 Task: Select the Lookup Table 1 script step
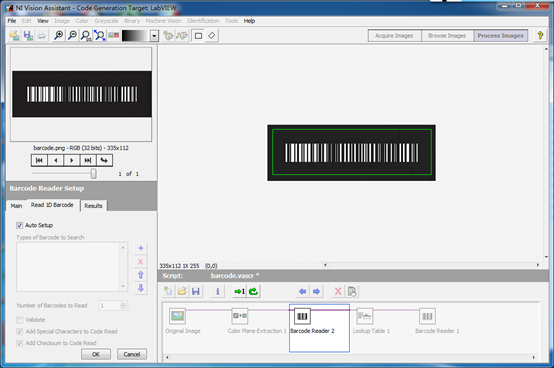(371, 321)
